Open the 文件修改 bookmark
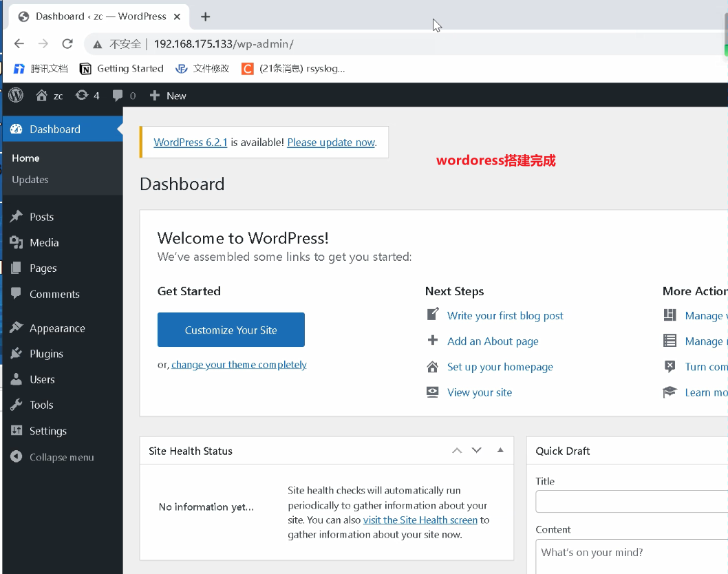The height and width of the screenshot is (574, 728). (202, 69)
